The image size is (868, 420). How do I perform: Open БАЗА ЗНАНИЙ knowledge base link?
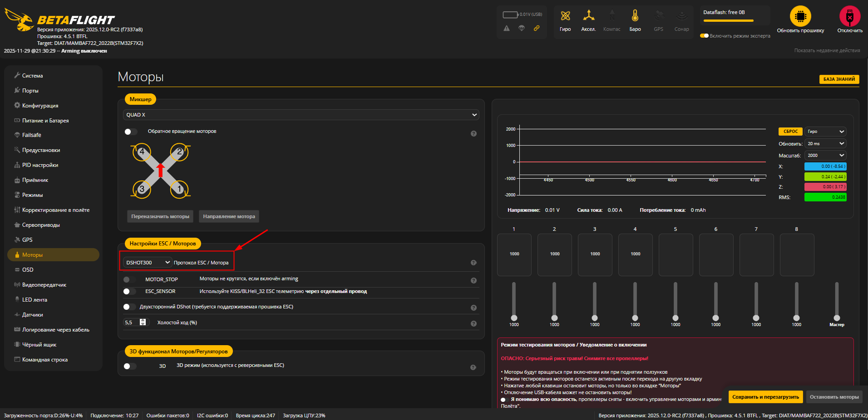point(839,79)
